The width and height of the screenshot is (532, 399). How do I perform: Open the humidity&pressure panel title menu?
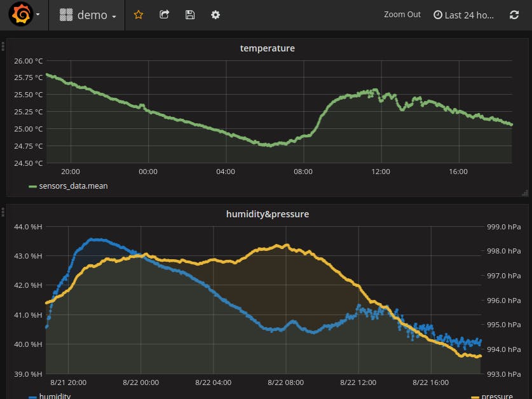267,213
